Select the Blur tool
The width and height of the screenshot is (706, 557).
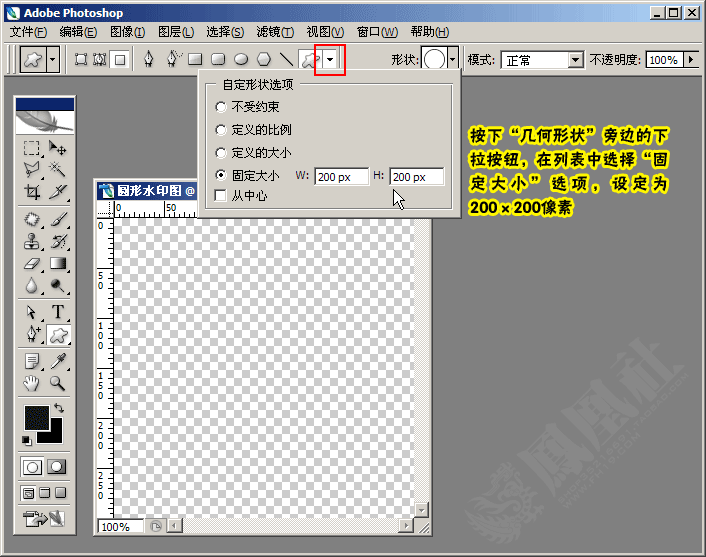(x=32, y=285)
